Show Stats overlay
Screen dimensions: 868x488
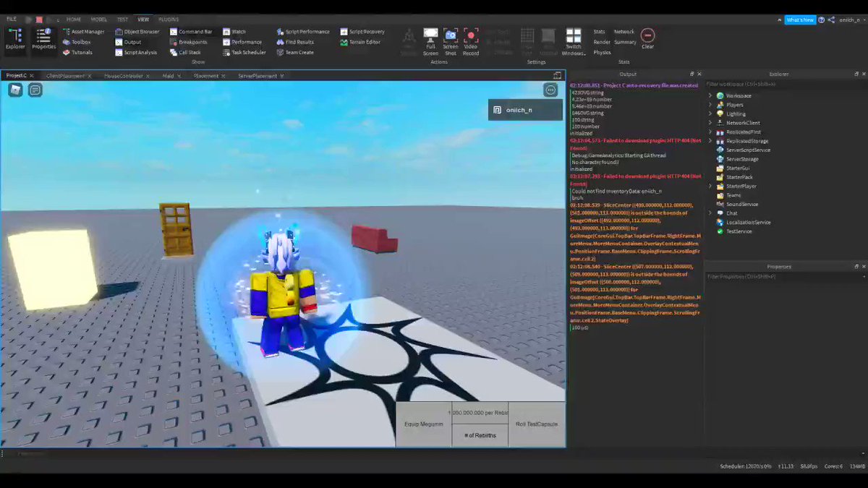pos(599,32)
